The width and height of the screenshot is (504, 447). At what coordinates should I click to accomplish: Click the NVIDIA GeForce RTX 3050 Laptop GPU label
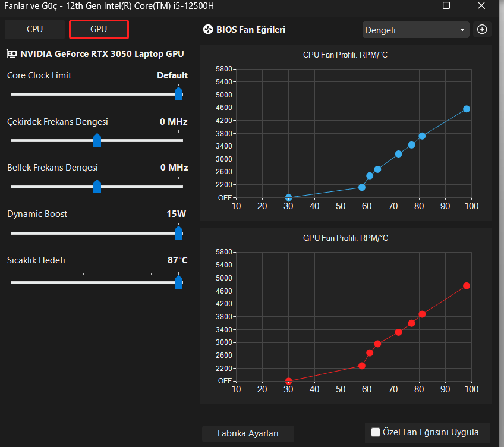click(x=102, y=54)
